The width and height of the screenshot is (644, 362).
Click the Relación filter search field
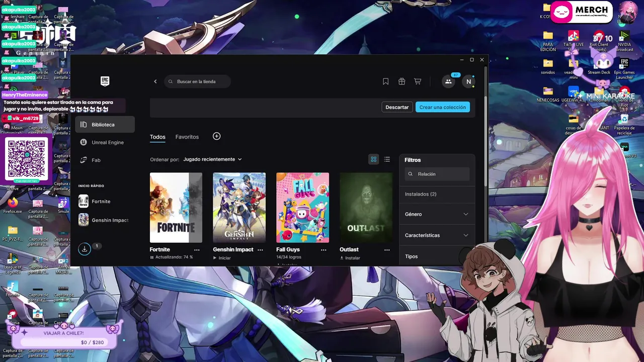click(x=437, y=174)
